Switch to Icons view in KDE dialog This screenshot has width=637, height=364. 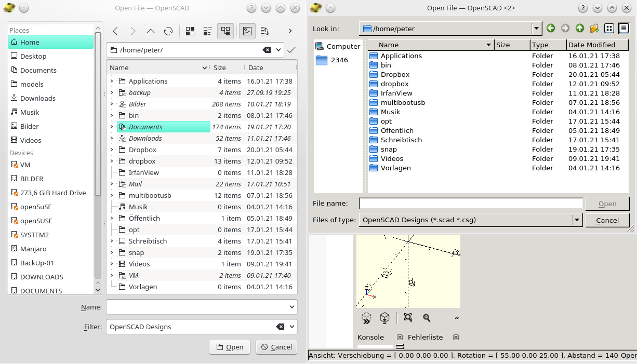click(x=190, y=31)
